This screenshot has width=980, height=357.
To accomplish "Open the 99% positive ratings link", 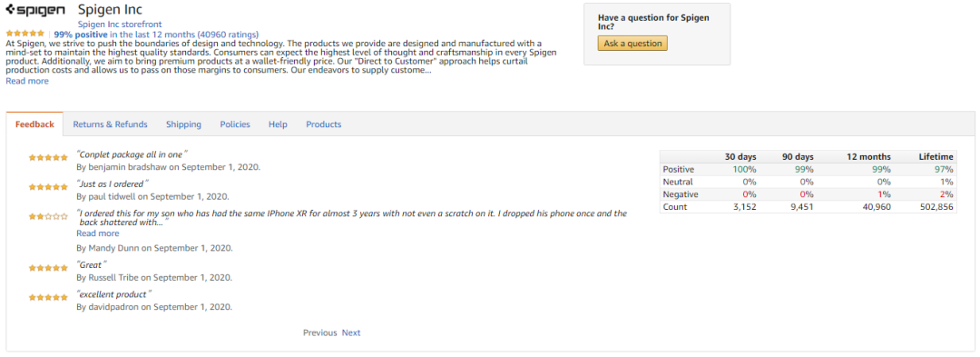I will point(156,35).
